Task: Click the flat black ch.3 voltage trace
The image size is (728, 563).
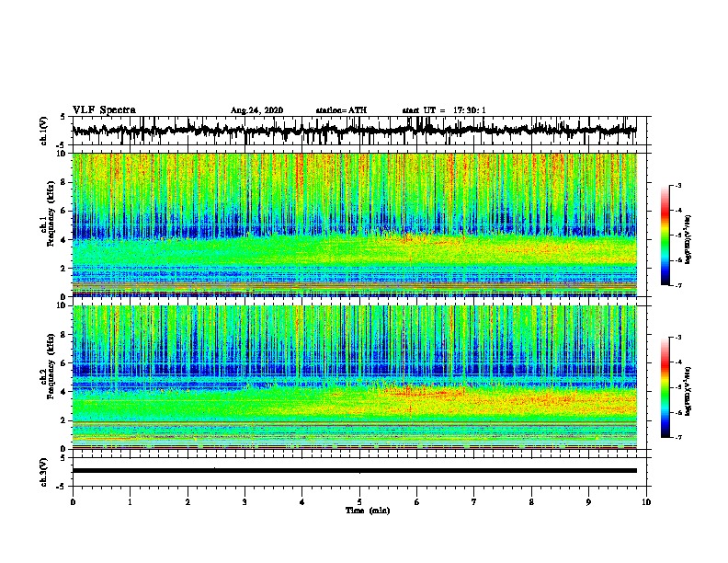Action: [354, 471]
